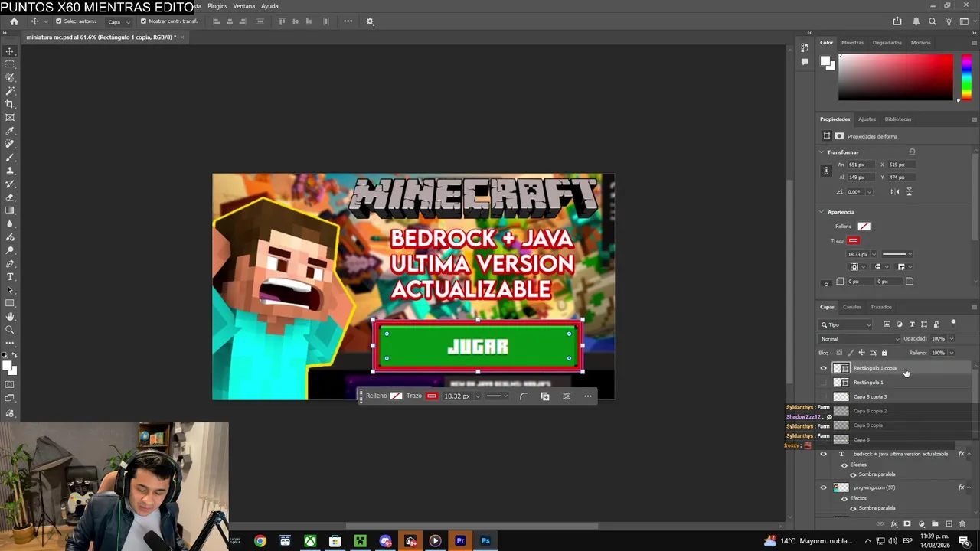Switch to the Canales tab
The width and height of the screenshot is (980, 551).
(x=852, y=307)
